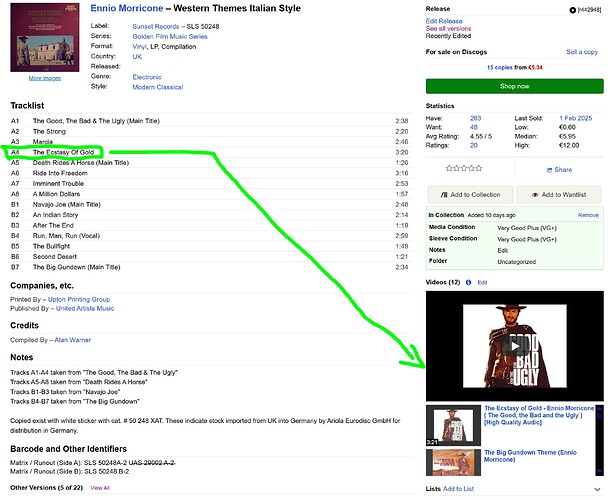Open The Ecstasy of Gold video title link
The height and width of the screenshot is (500, 611).
[x=539, y=415]
